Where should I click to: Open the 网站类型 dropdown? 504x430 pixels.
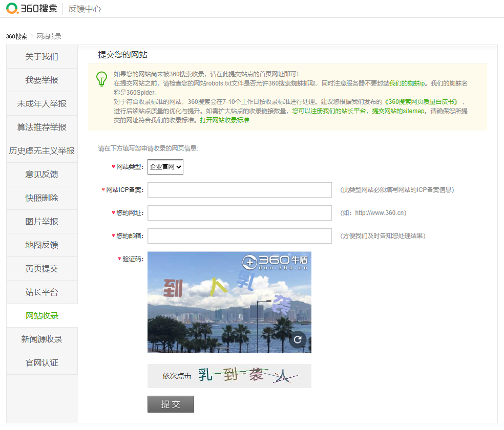(165, 167)
